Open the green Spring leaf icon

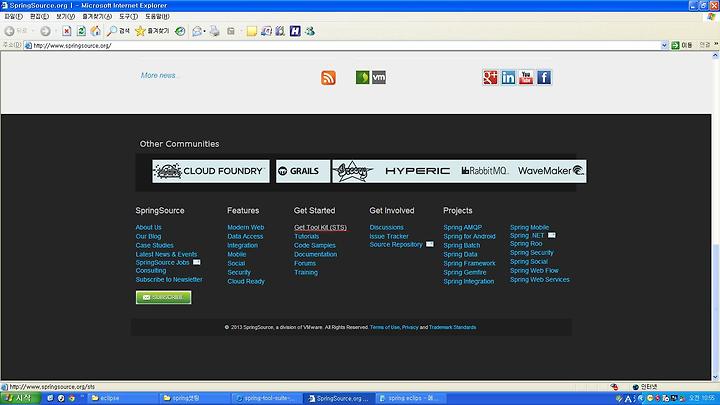coord(362,77)
